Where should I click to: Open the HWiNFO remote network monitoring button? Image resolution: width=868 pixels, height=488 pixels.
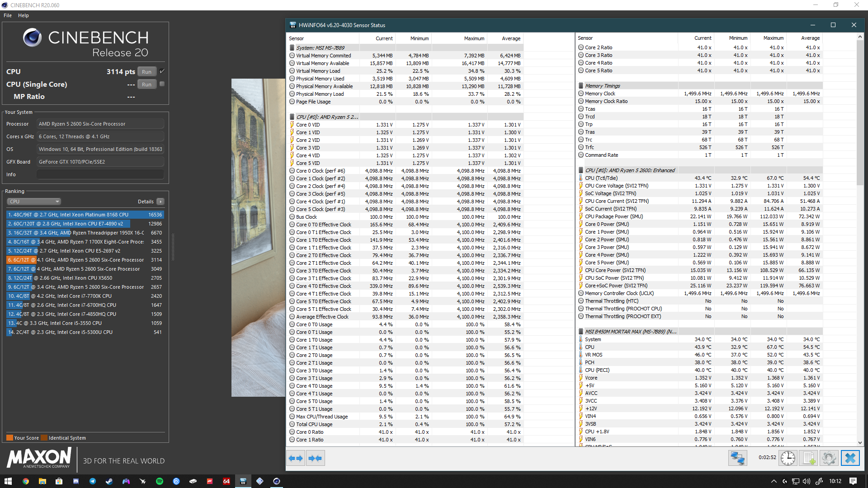point(737,458)
